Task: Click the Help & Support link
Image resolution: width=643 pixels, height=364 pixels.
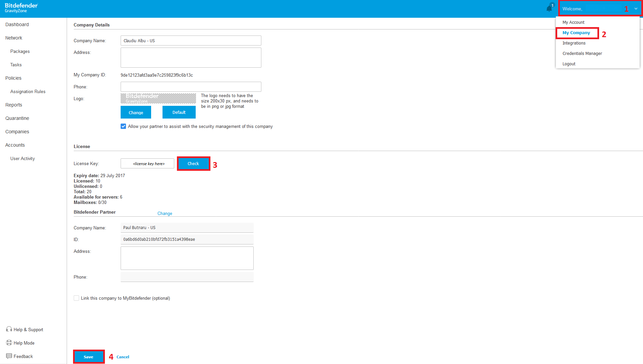Action: [28, 330]
